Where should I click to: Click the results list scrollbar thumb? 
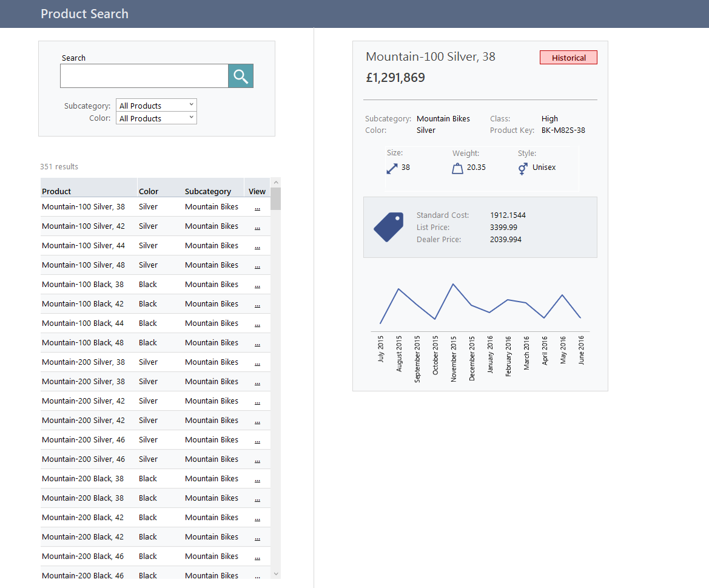[x=276, y=199]
